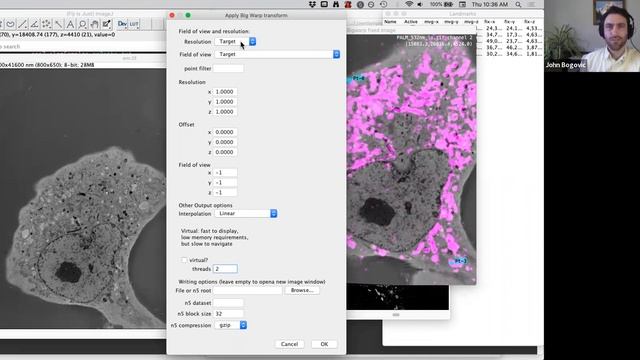The height and width of the screenshot is (360, 640).
Task: Click Cancel in Big Warp transform dialog
Action: tap(289, 344)
